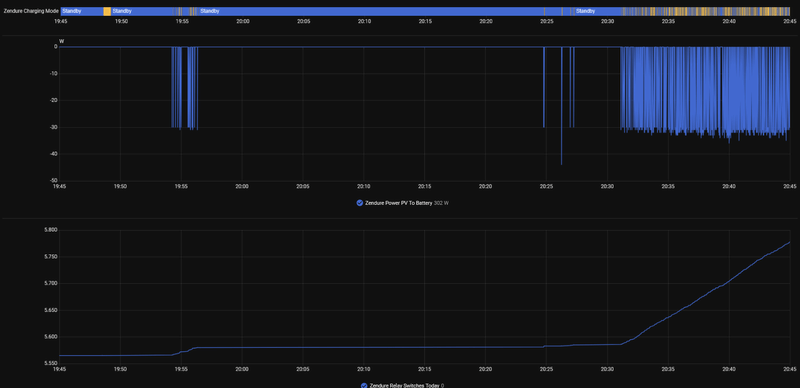Click the 5.700 label on the relay axis
This screenshot has width=800, height=388.
(x=51, y=283)
